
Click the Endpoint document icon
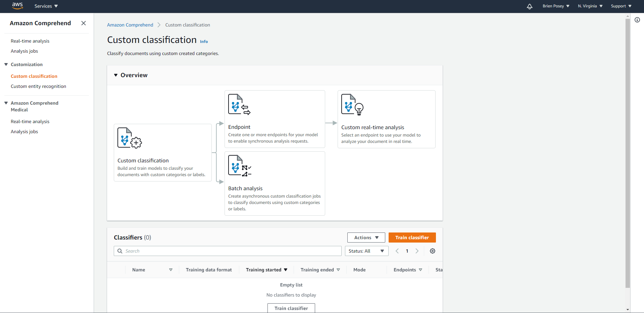click(239, 104)
